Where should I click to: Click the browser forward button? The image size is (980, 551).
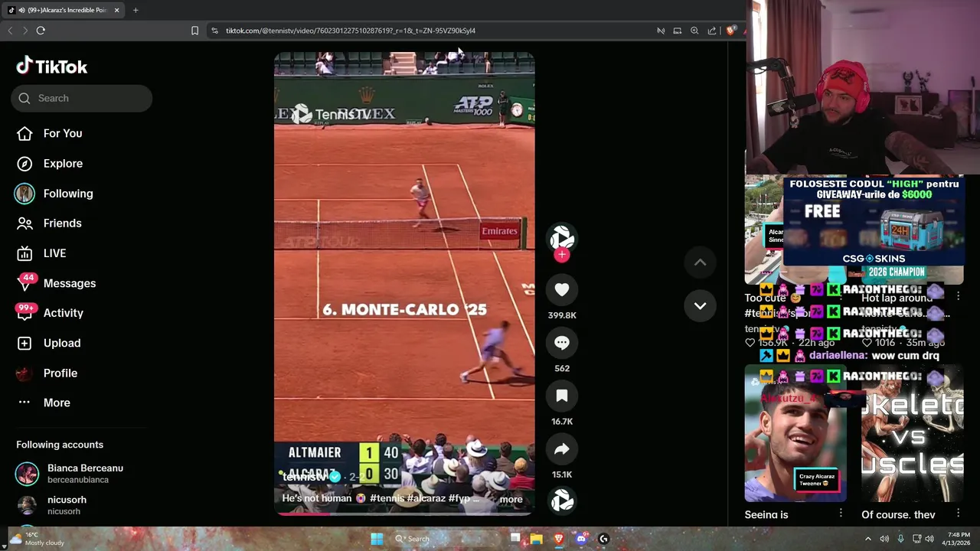tap(25, 31)
